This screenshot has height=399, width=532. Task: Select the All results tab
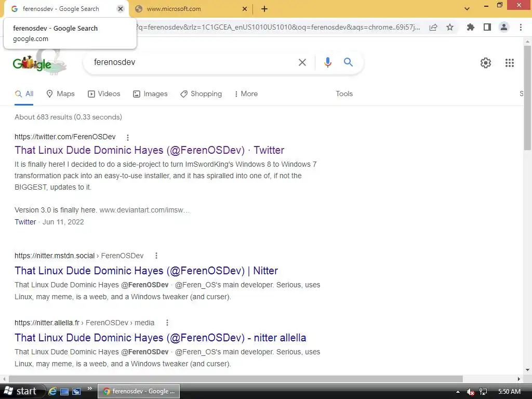point(24,94)
